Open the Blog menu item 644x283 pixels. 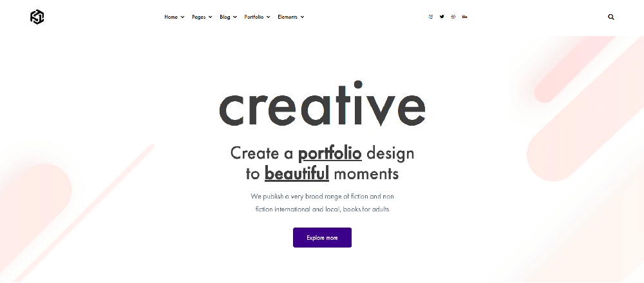pyautogui.click(x=225, y=17)
